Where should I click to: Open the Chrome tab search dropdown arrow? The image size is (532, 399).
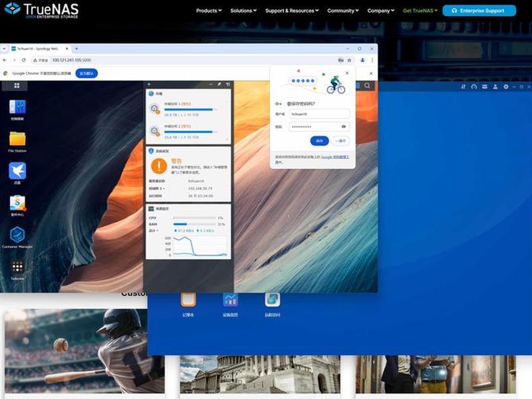point(4,49)
